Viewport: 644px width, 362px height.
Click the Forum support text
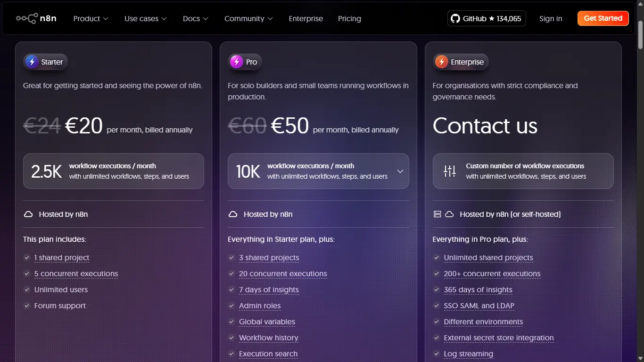point(60,306)
